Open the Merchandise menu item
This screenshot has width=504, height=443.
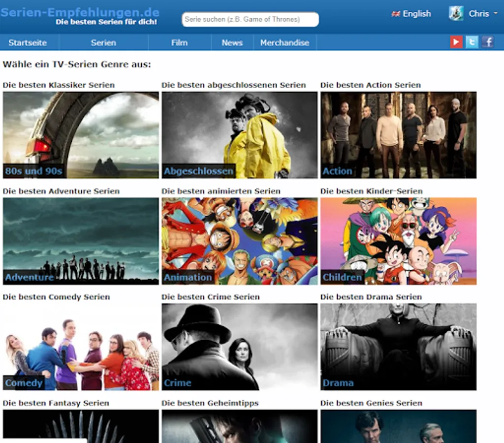coord(285,43)
